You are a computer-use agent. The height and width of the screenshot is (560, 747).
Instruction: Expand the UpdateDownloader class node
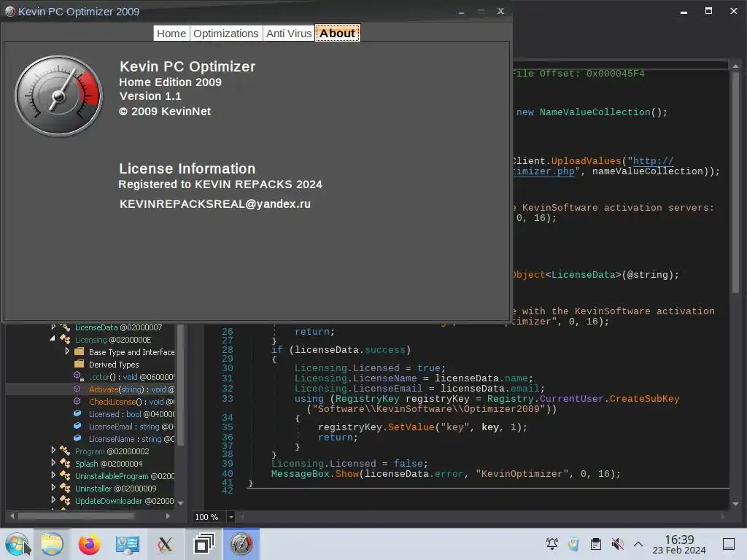(53, 499)
